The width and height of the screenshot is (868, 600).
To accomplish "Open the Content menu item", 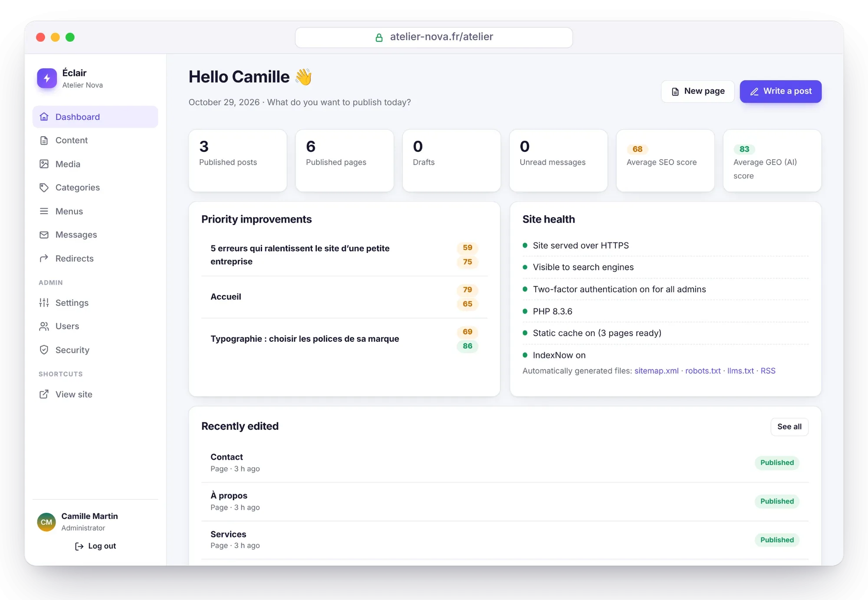I will [95, 141].
